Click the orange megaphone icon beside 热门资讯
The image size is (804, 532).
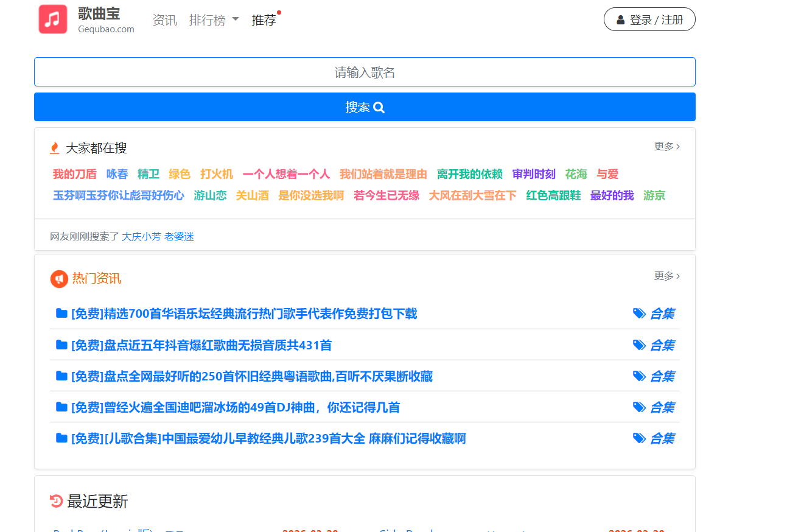59,279
